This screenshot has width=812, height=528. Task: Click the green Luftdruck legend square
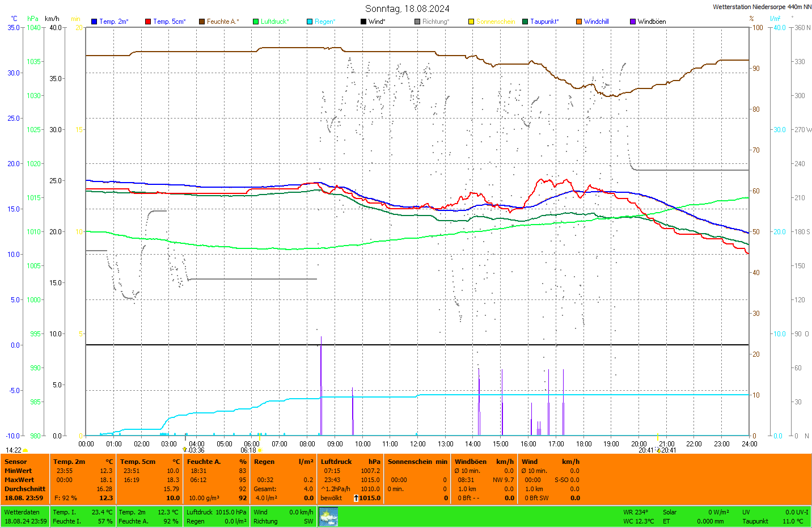(256, 22)
